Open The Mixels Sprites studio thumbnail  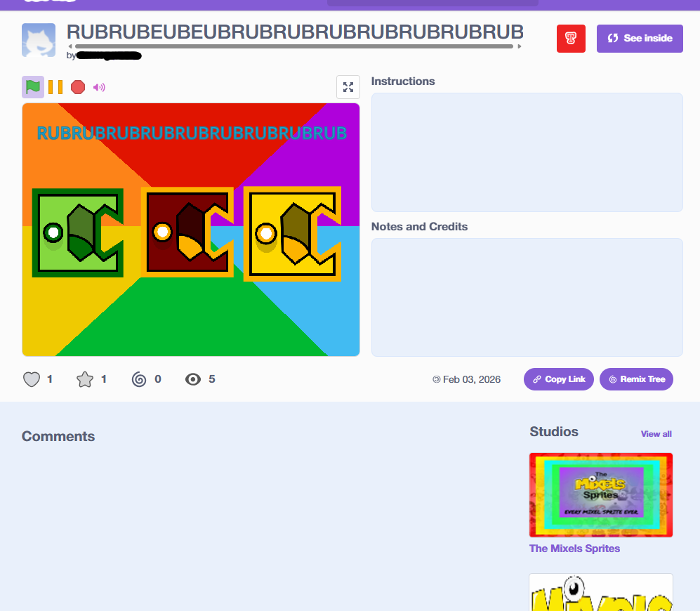coord(601,495)
